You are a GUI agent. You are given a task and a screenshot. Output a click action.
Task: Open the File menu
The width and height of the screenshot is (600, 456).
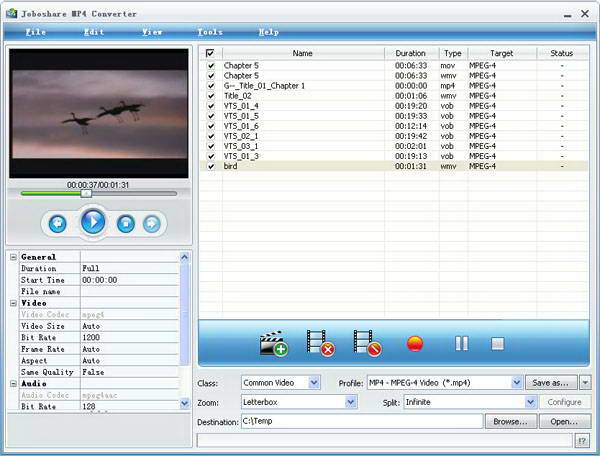coord(35,32)
